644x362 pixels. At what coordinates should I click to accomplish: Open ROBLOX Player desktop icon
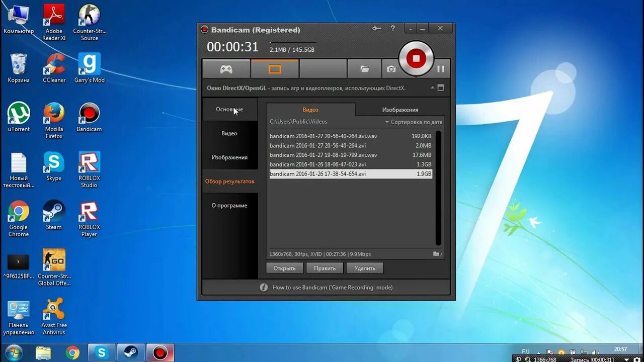pos(89,219)
